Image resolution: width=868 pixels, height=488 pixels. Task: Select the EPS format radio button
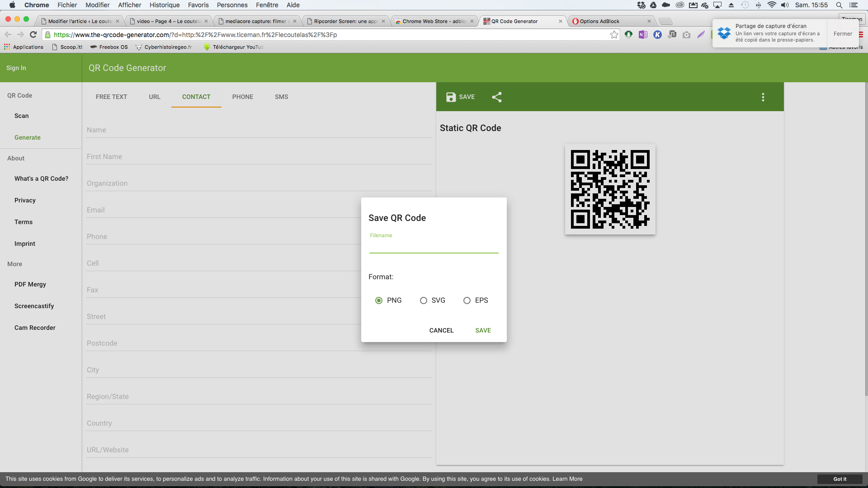(467, 300)
